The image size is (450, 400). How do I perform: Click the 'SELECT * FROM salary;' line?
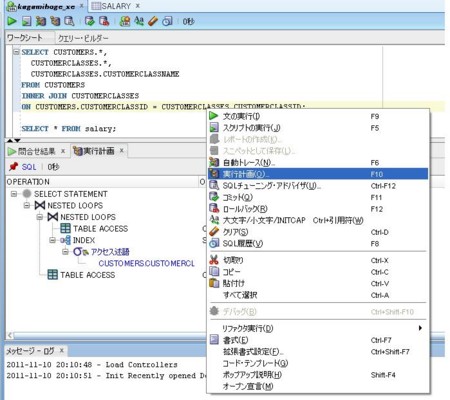click(x=69, y=129)
